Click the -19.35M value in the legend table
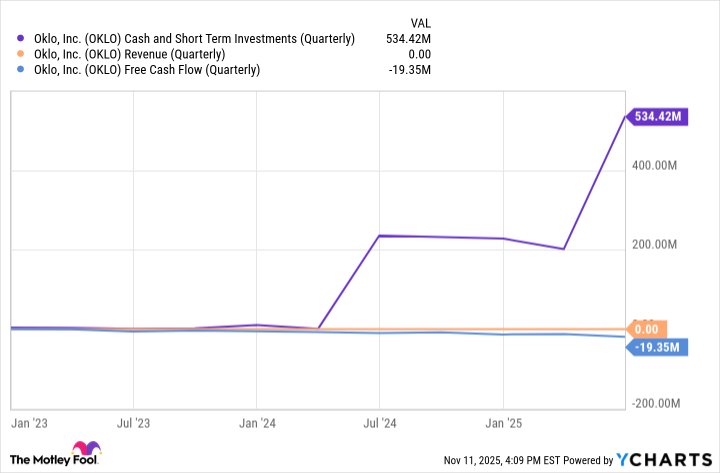 (x=410, y=70)
